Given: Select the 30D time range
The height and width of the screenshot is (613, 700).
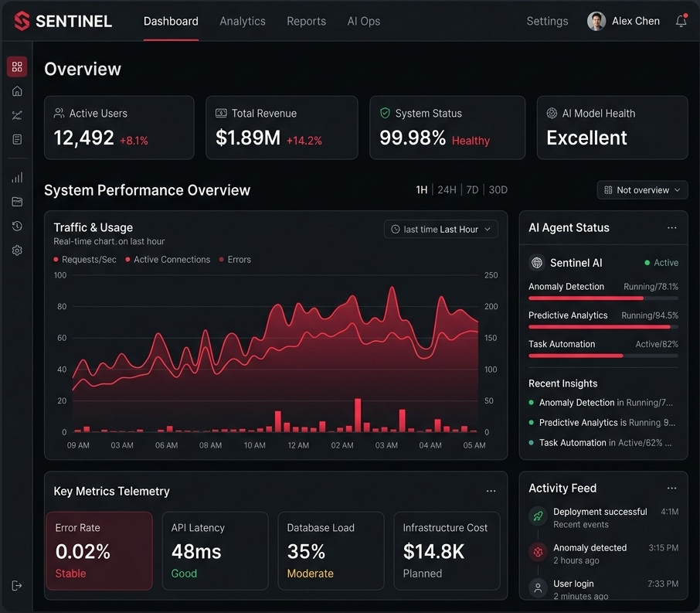Looking at the screenshot, I should pos(498,190).
